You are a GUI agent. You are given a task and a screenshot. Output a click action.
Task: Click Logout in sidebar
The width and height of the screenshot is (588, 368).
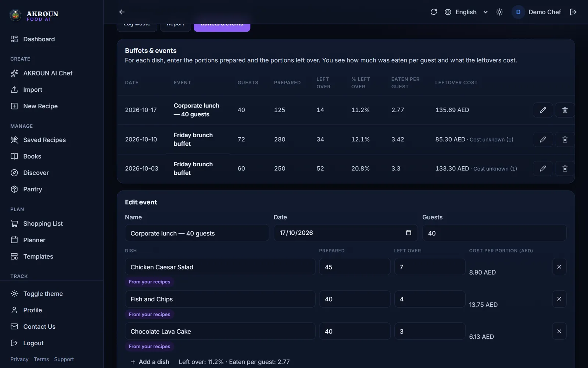pos(51,343)
